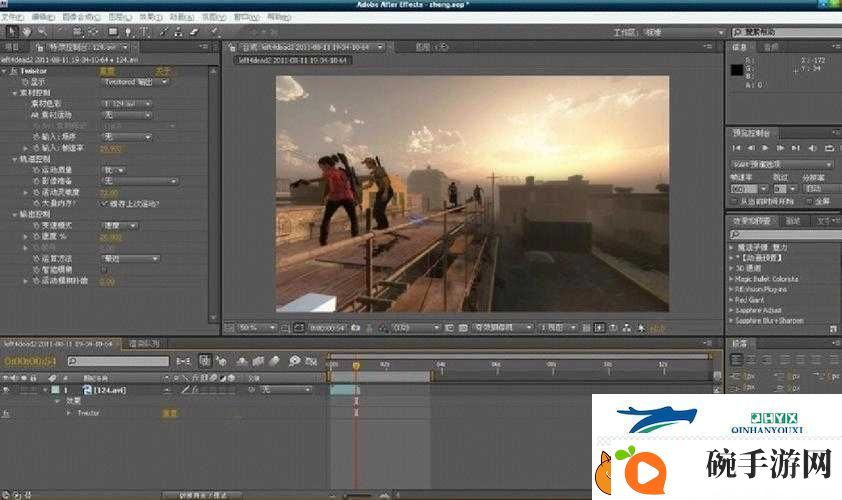Open parent dropdown for 124.avi layer
Viewport: 842px width, 500px height.
coord(285,389)
